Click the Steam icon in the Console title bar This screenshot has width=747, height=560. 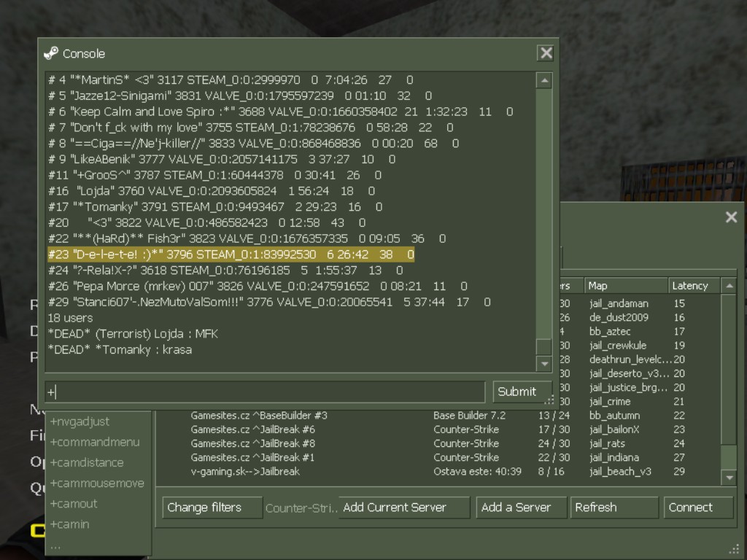click(51, 53)
